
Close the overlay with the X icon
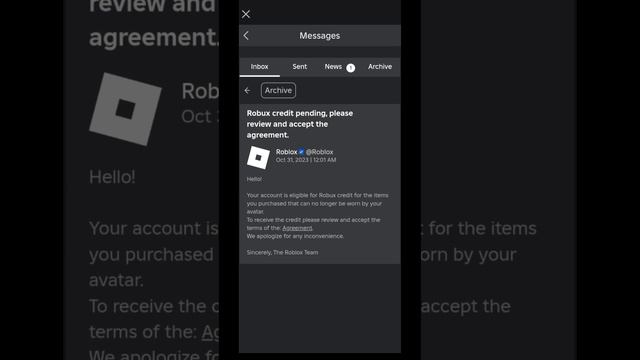click(246, 14)
